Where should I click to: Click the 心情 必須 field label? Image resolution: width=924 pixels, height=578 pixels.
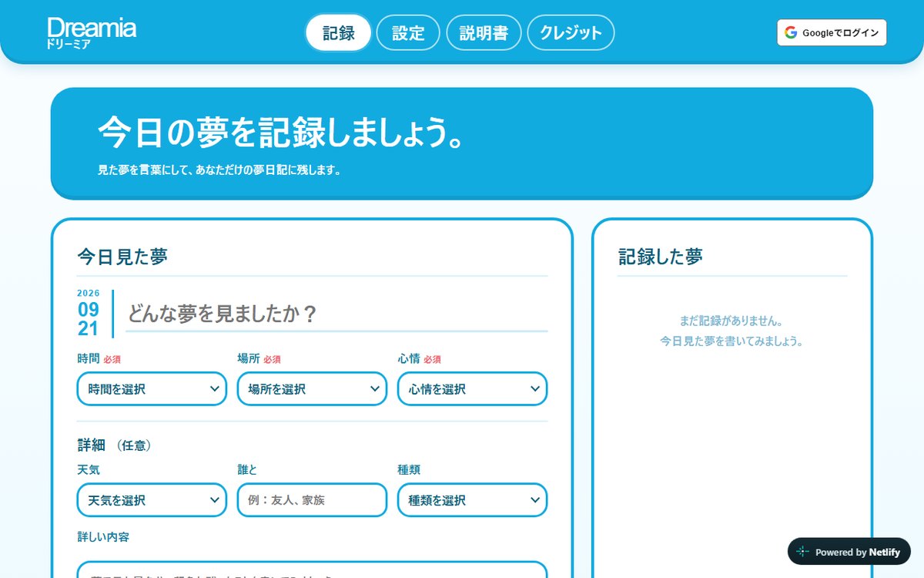419,359
